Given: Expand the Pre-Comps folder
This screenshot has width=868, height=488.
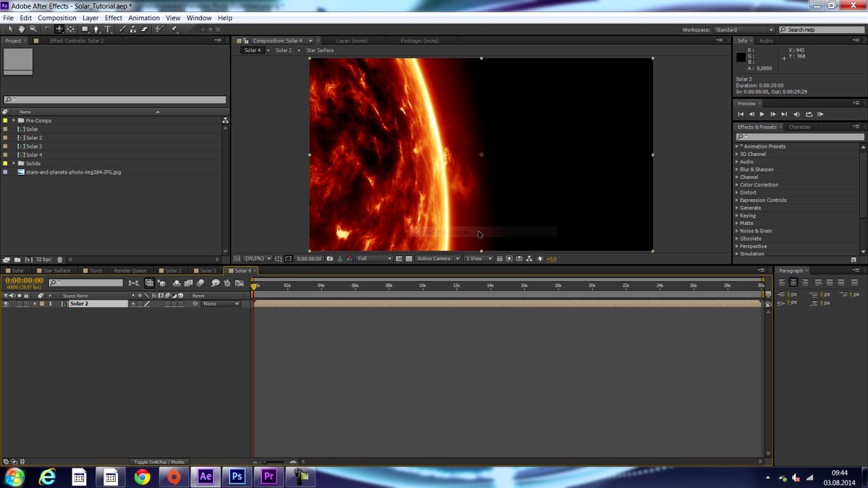Looking at the screenshot, I should pos(13,121).
